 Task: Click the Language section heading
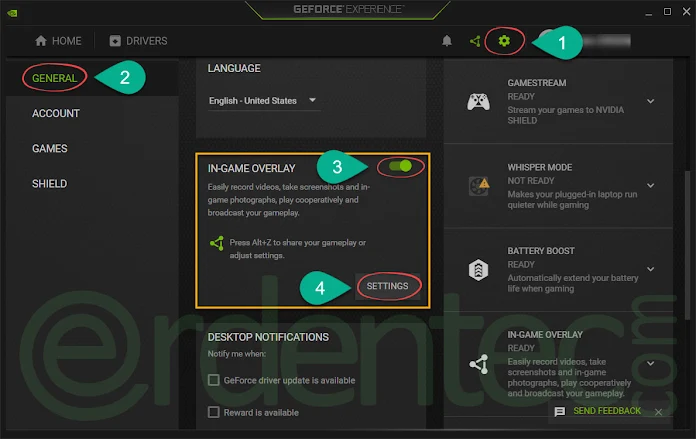234,68
